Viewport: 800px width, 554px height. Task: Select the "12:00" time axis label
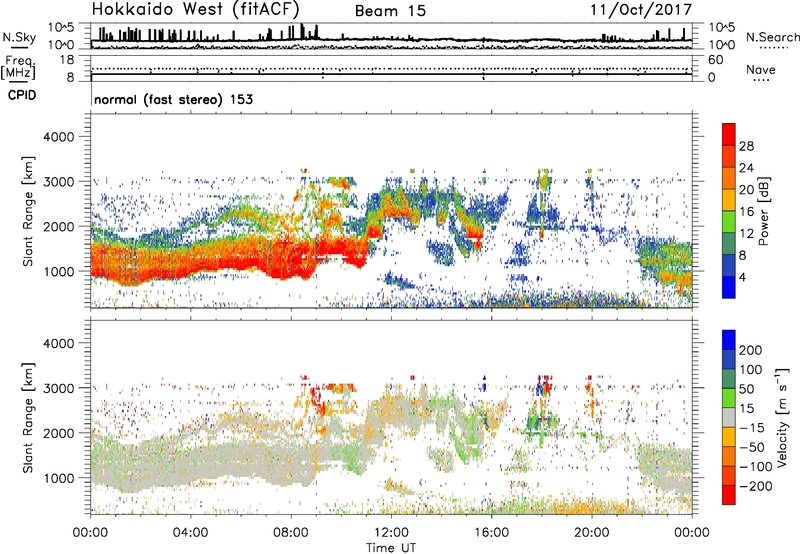point(391,532)
